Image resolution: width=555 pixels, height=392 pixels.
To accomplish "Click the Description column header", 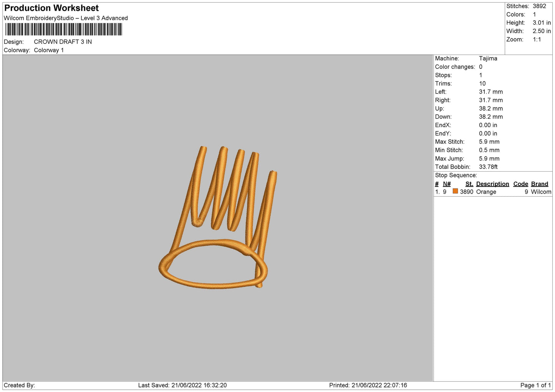I will [x=492, y=184].
